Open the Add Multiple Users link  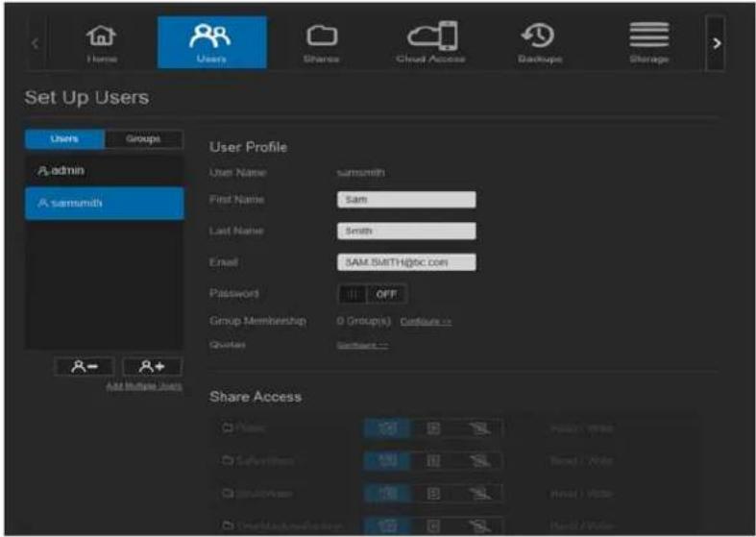(x=144, y=386)
